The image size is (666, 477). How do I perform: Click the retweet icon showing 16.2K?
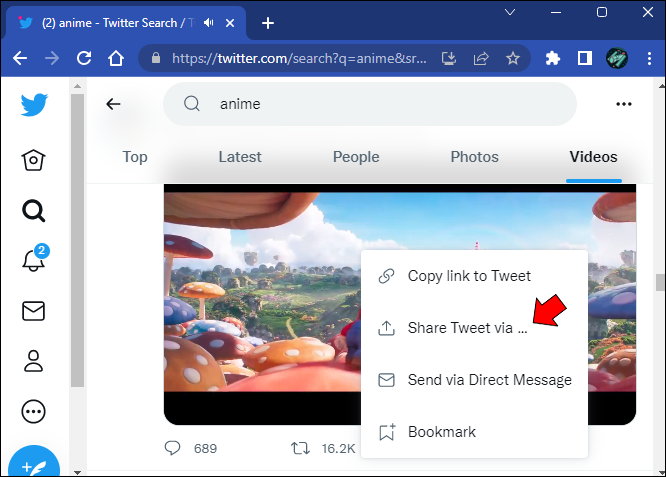pos(300,448)
